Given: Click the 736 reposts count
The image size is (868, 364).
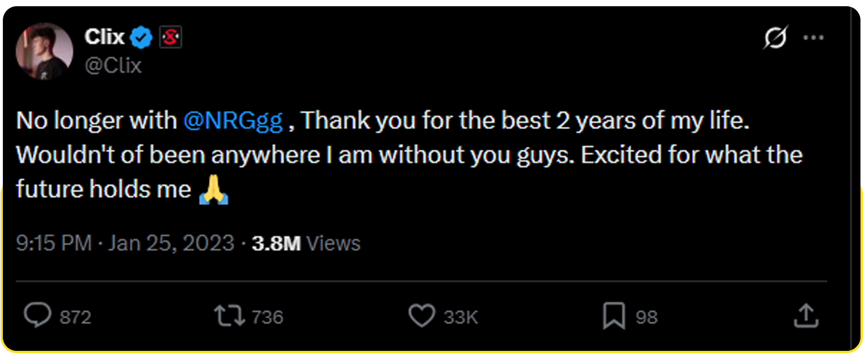Looking at the screenshot, I should click(x=268, y=317).
